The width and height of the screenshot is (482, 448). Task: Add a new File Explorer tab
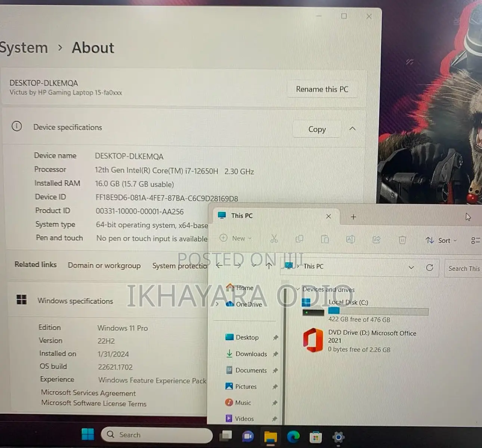click(353, 217)
